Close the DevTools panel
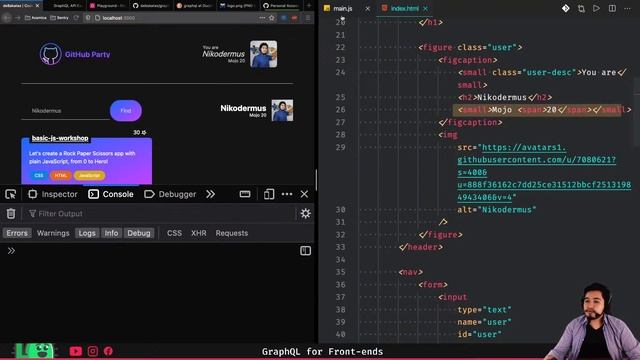Image resolution: width=640 pixels, height=360 pixels. coord(304,194)
